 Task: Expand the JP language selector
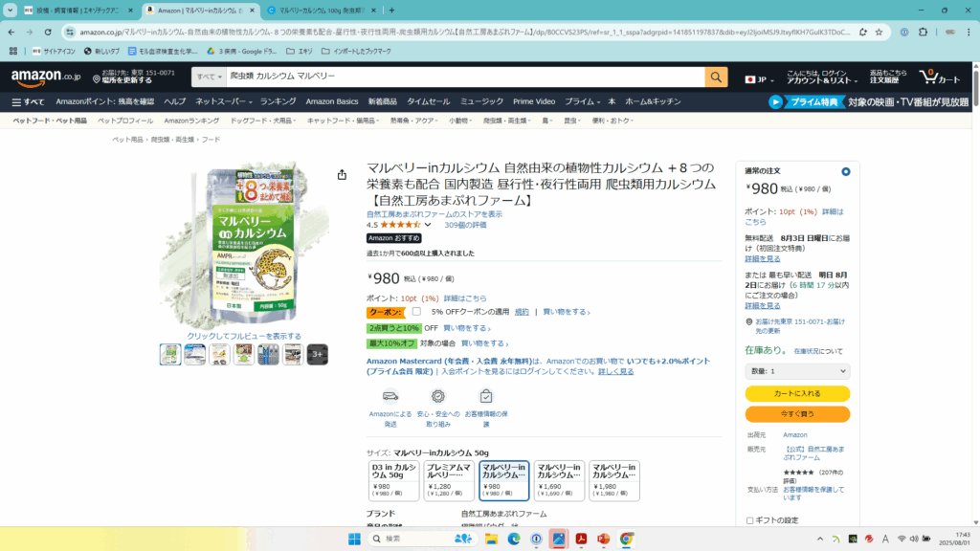tap(759, 79)
